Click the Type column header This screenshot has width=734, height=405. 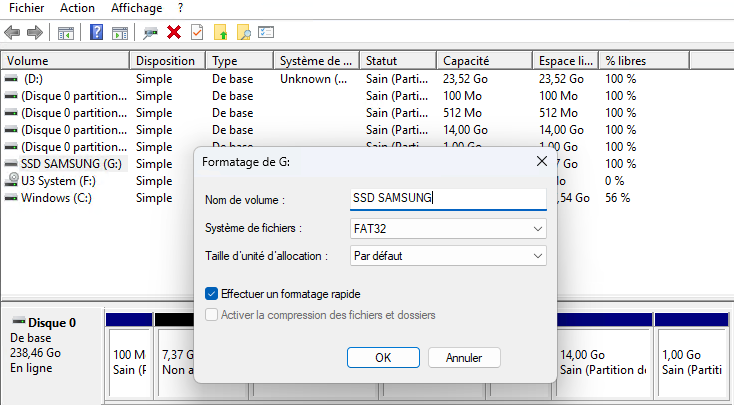coord(239,61)
